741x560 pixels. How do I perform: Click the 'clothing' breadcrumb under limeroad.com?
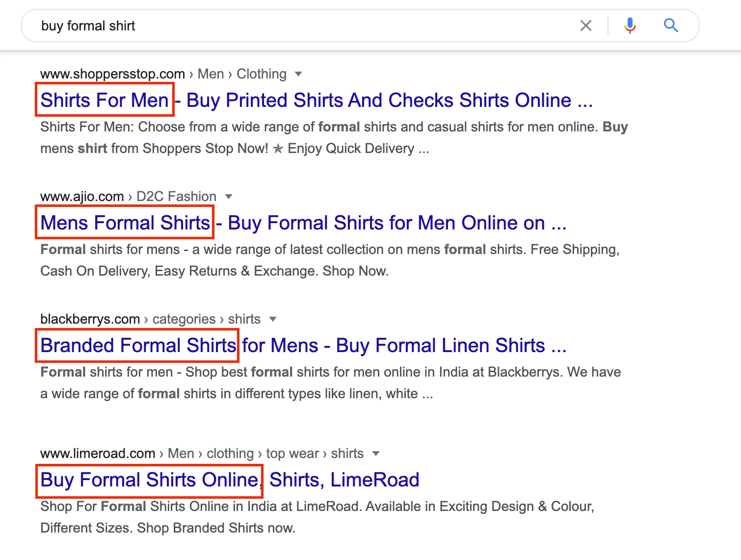[229, 454]
